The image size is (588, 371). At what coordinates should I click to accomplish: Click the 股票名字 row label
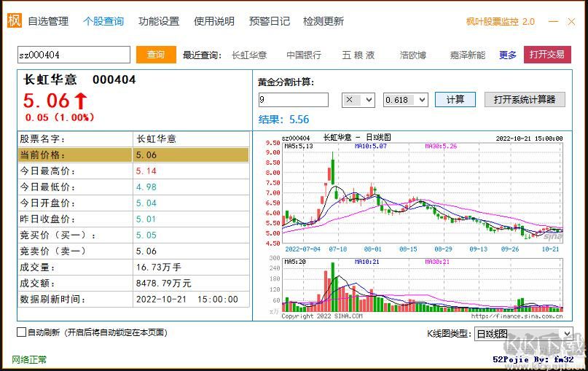[42, 139]
